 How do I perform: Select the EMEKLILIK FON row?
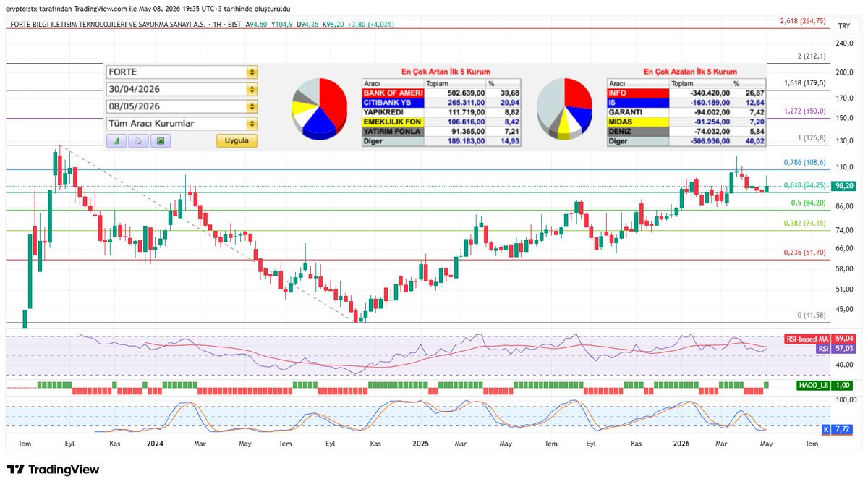441,122
